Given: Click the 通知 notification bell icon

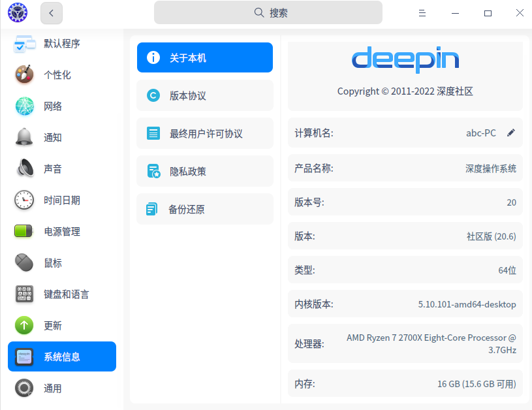Looking at the screenshot, I should coord(23,137).
